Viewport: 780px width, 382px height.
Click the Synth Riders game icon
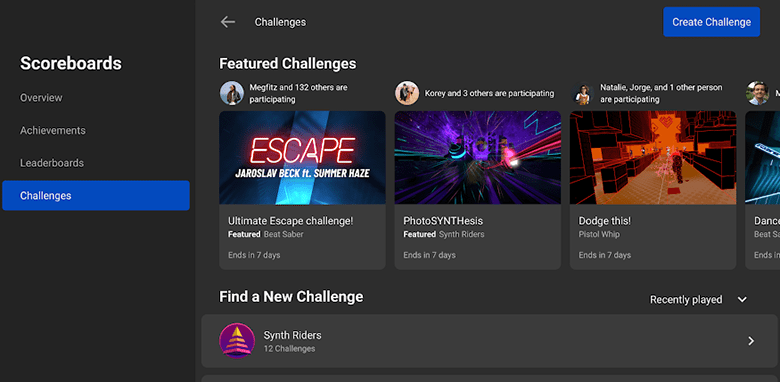(237, 341)
